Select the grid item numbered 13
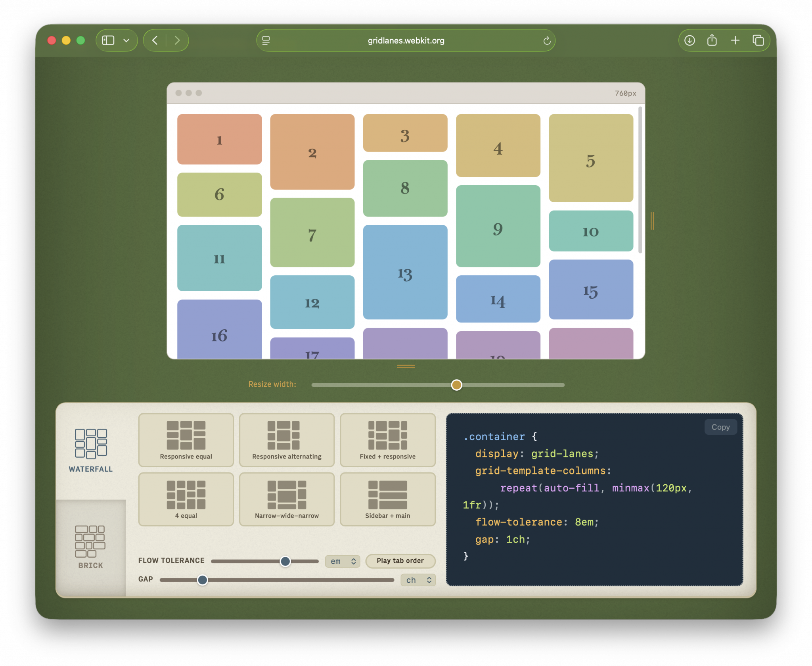The image size is (812, 666). point(405,272)
